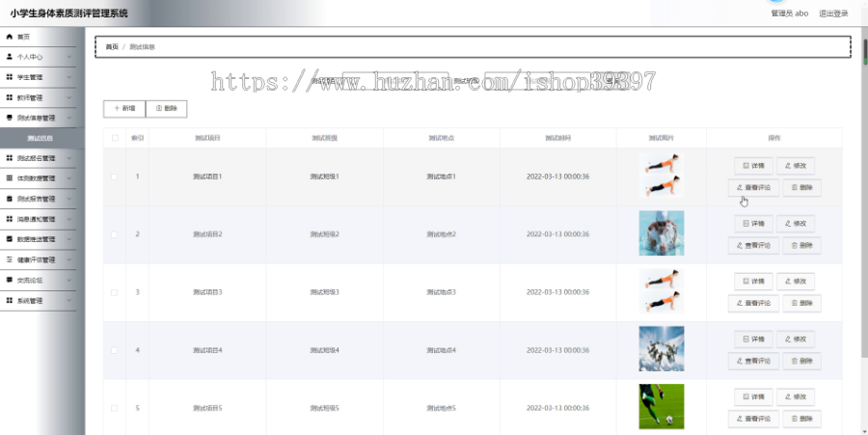The width and height of the screenshot is (868, 435).
Task: Select the 测试信息 submenu item
Action: point(42,138)
